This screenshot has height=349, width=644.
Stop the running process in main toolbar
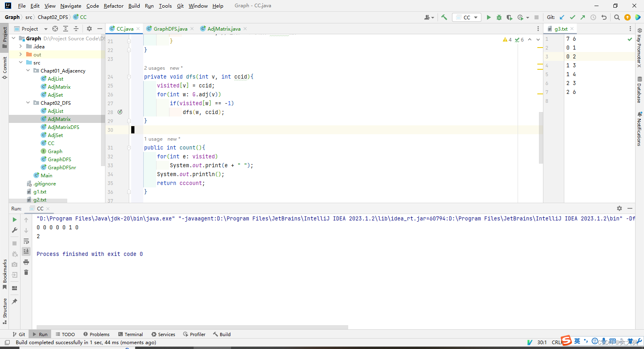click(x=537, y=17)
